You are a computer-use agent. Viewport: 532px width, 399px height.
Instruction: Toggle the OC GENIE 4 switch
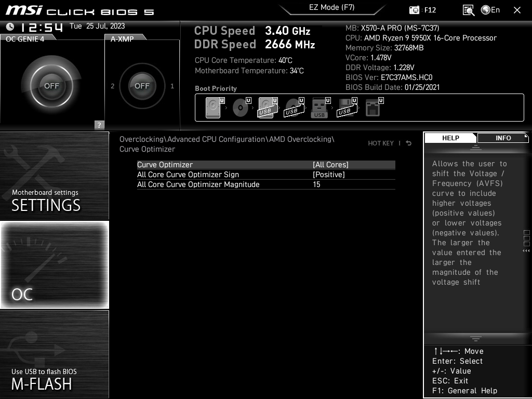(x=52, y=85)
